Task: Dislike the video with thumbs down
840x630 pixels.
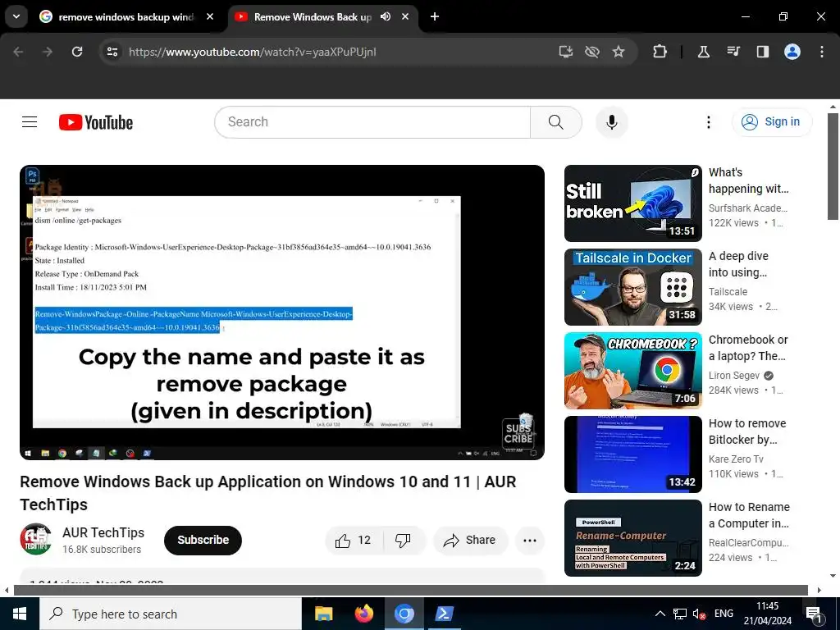Action: (x=404, y=541)
